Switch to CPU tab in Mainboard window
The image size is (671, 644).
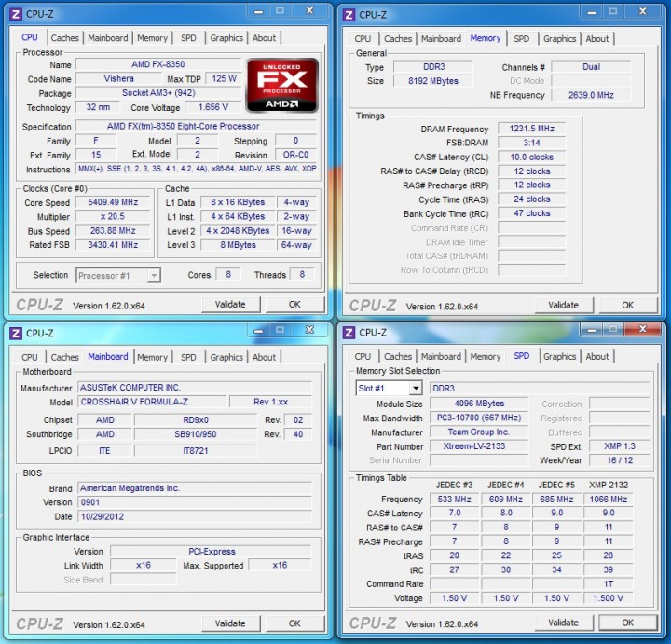30,357
